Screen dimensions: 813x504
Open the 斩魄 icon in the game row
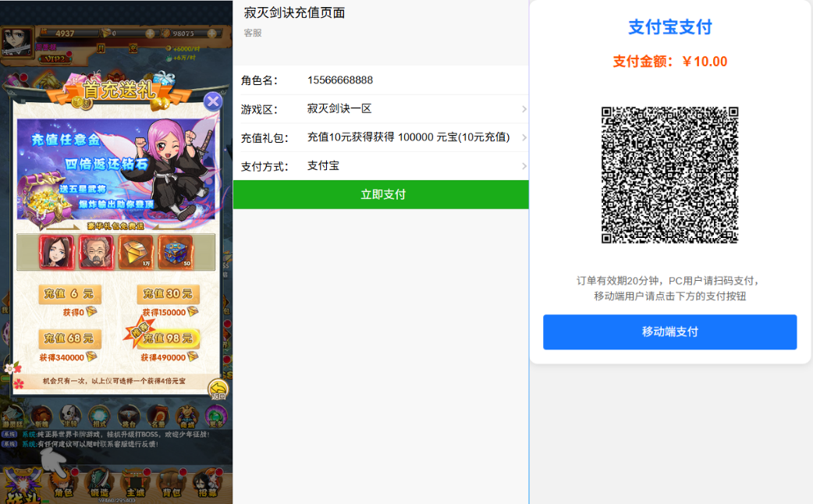coord(41,417)
